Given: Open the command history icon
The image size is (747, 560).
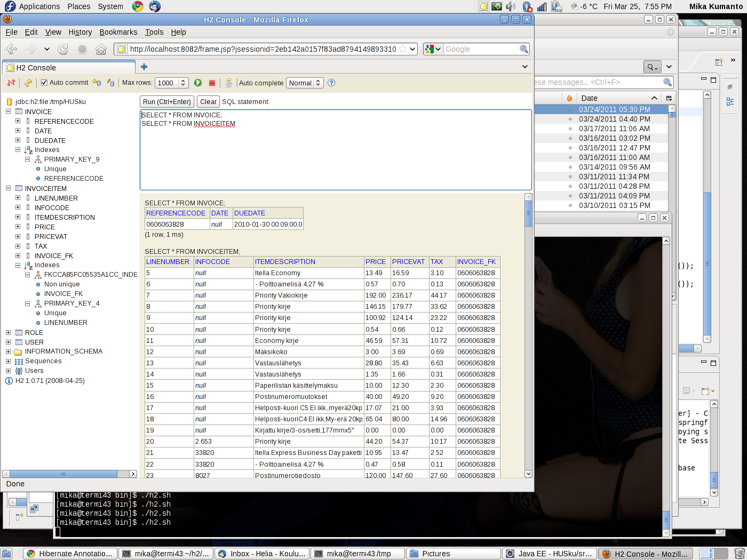Looking at the screenshot, I should tap(229, 83).
